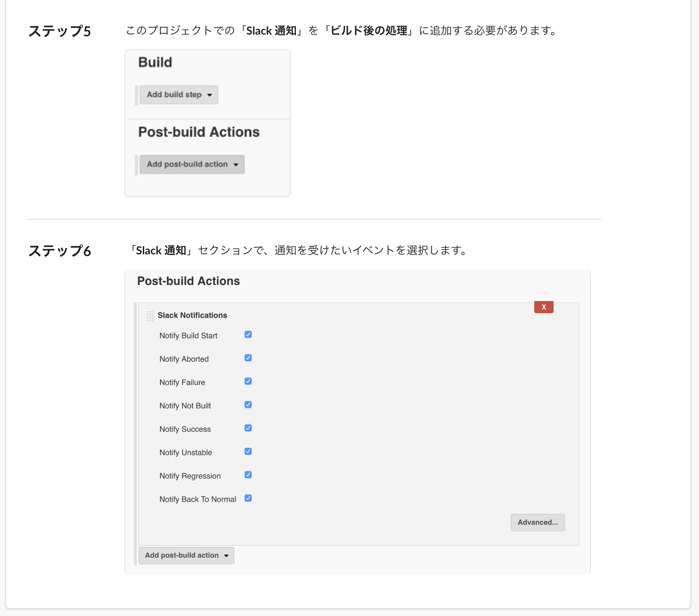Click the Notify Aborted label

[184, 359]
